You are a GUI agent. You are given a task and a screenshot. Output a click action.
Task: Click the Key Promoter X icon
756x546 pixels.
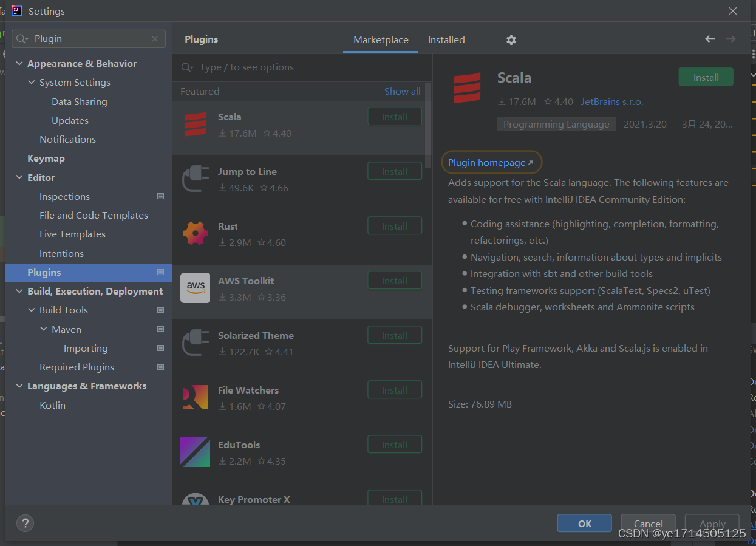click(x=195, y=499)
